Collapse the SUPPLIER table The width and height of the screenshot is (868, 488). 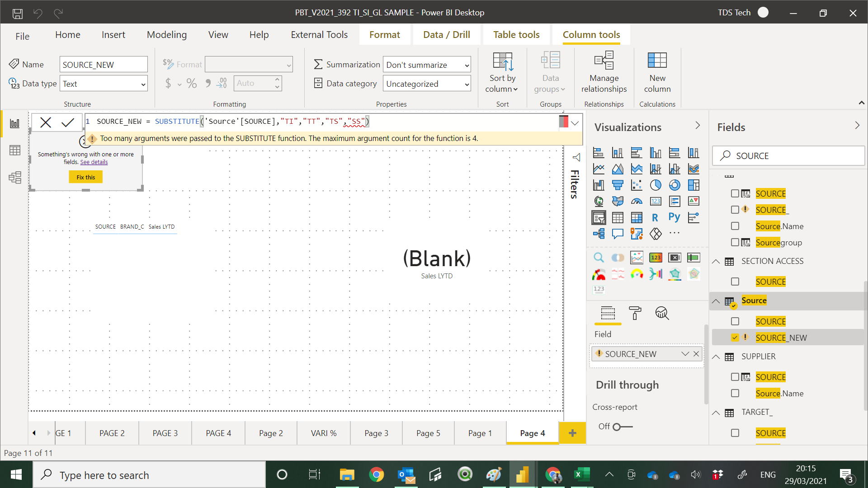click(x=716, y=357)
